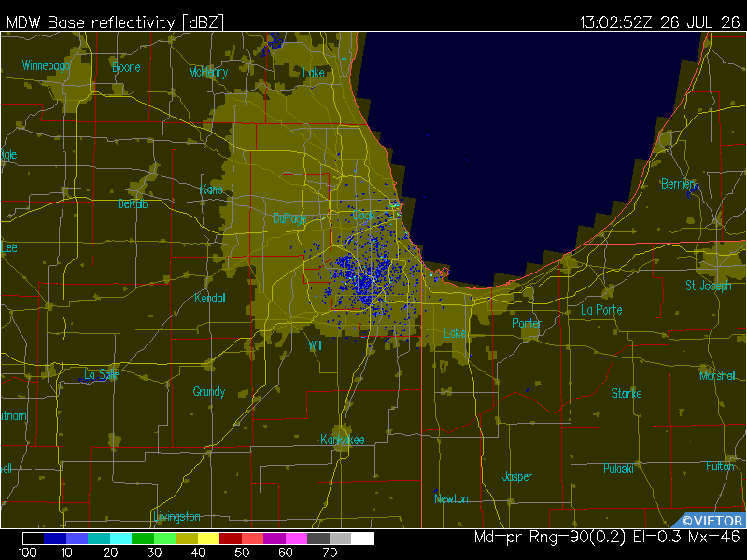
Task: Click the Lake label next to McHenry
Action: pyautogui.click(x=314, y=73)
